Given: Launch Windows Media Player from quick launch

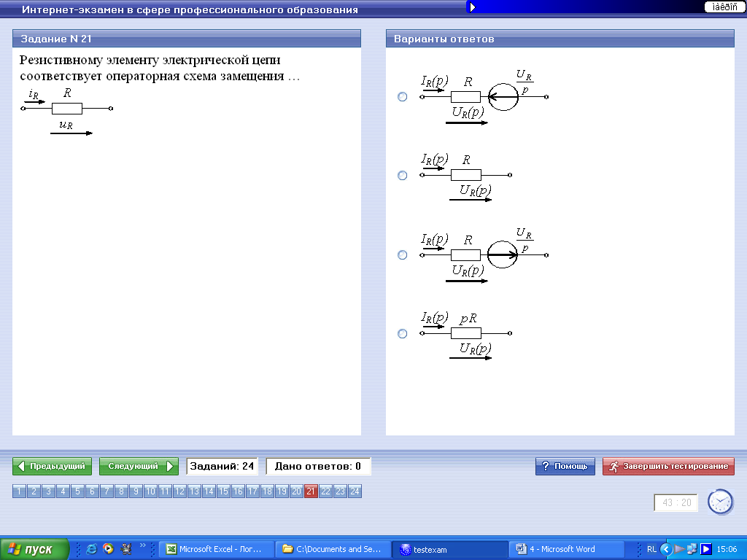Looking at the screenshot, I should [x=109, y=549].
